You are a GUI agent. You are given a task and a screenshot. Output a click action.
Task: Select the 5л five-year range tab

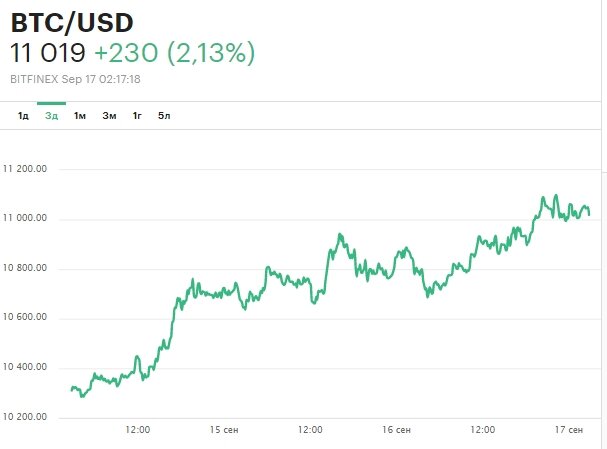(164, 116)
